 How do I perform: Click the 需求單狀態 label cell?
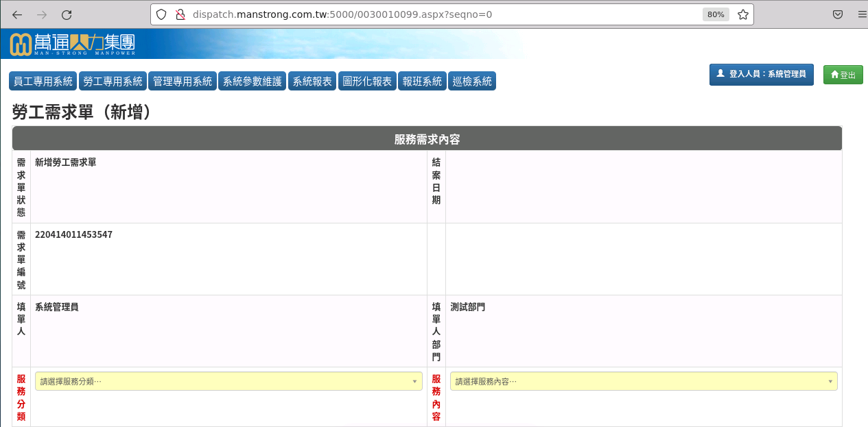point(21,187)
